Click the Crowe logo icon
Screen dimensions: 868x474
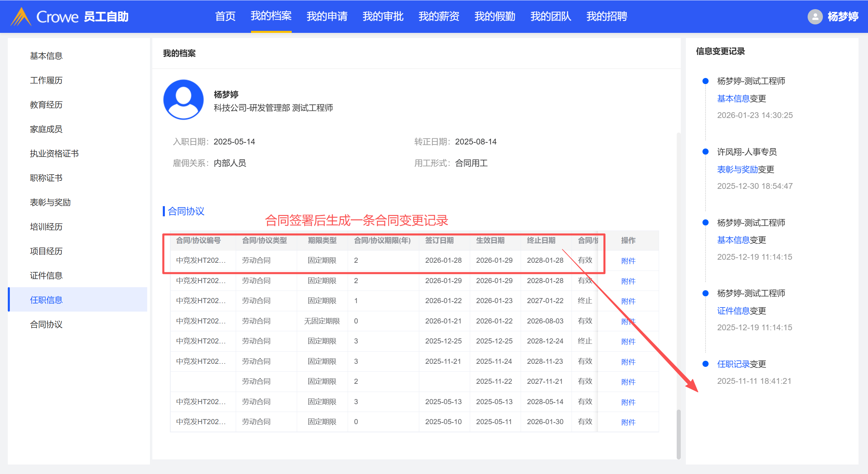pos(21,16)
